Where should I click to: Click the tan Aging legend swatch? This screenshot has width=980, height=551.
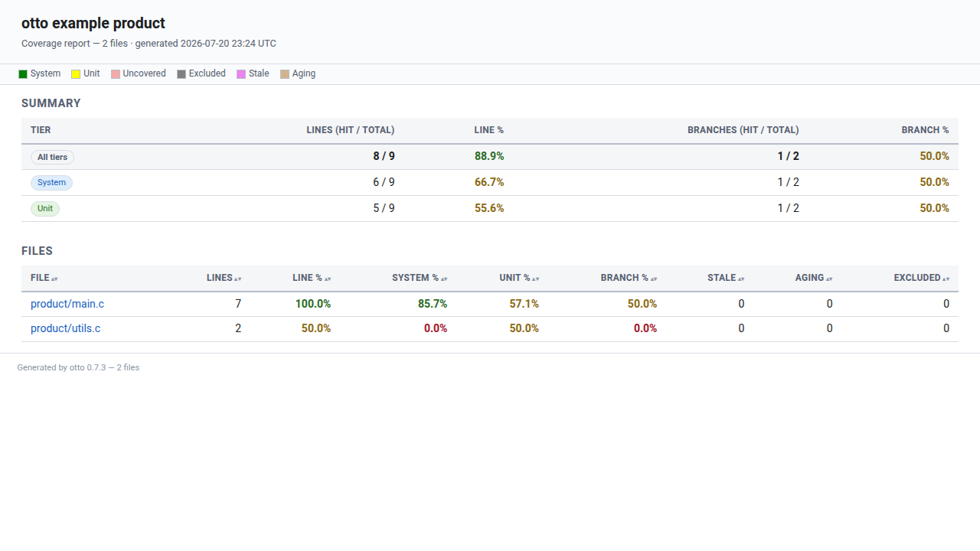click(285, 74)
